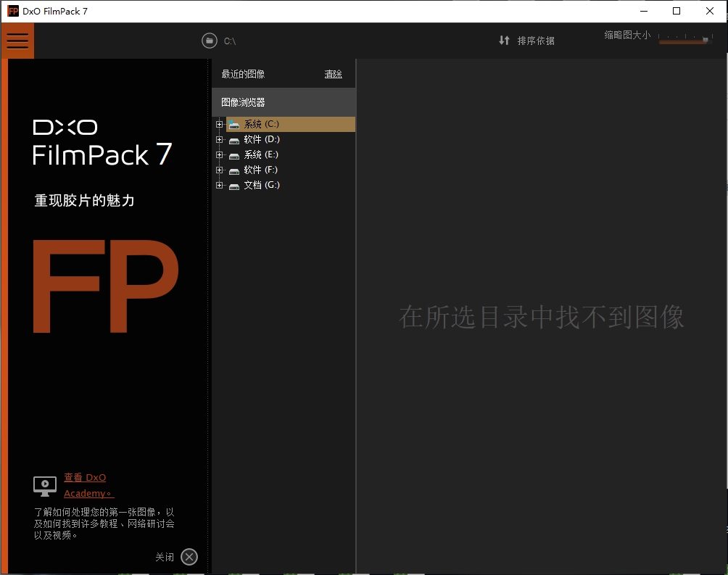728x575 pixels.
Task: Expand the 系统 (E:) tree node
Action: [220, 154]
